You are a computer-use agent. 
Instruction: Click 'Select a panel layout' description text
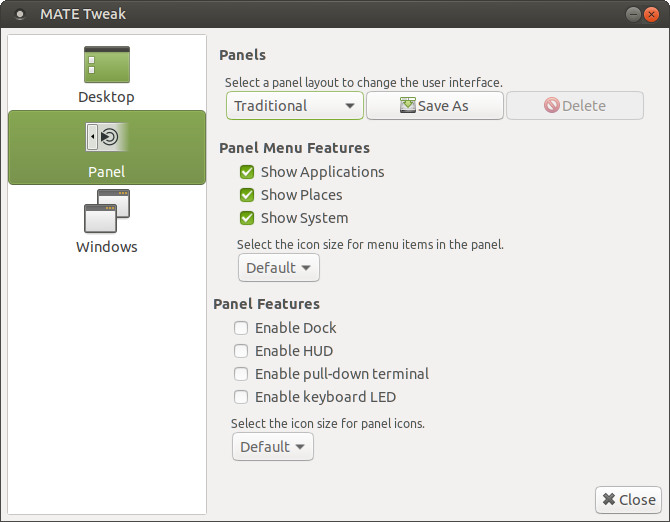pos(364,82)
